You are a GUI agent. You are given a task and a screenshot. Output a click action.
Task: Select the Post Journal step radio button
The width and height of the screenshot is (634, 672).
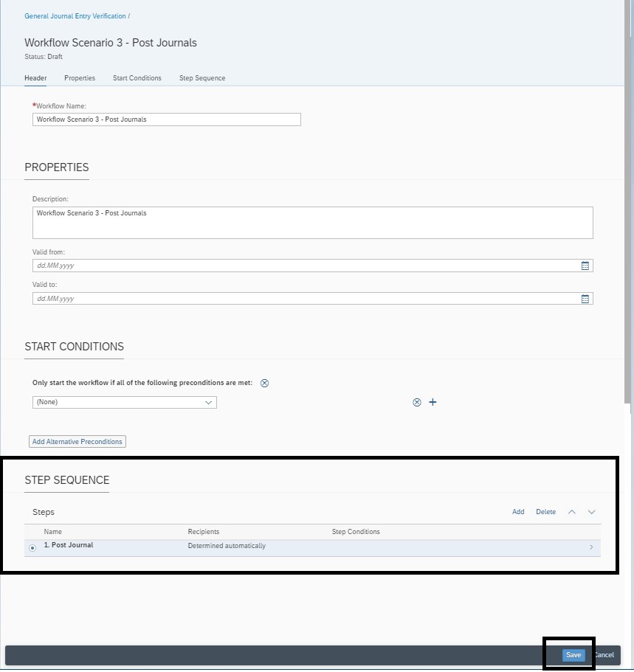32,548
